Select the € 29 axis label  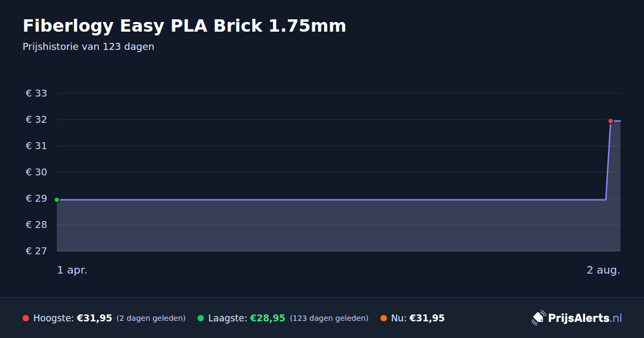click(x=36, y=199)
